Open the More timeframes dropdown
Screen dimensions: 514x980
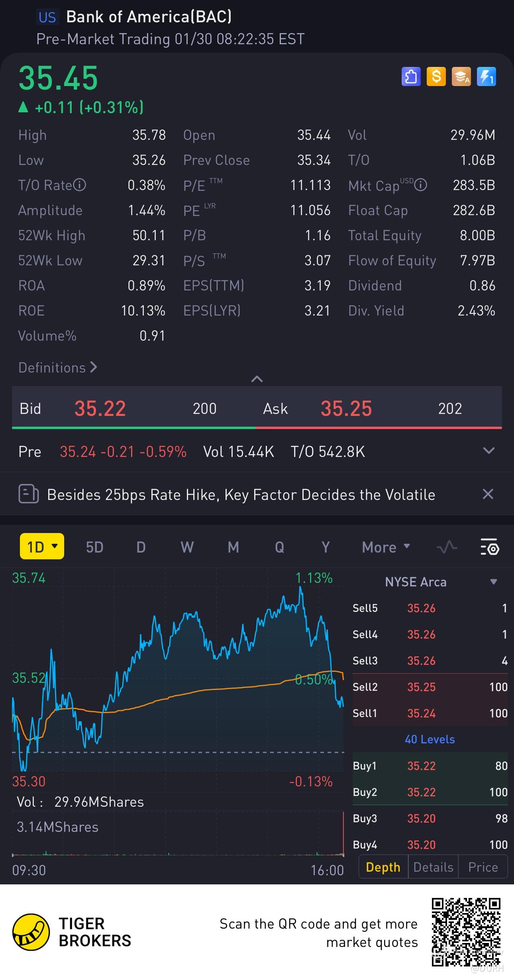tap(386, 547)
